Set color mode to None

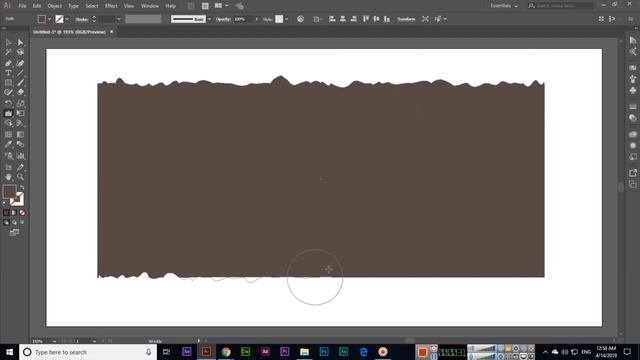coord(22,213)
